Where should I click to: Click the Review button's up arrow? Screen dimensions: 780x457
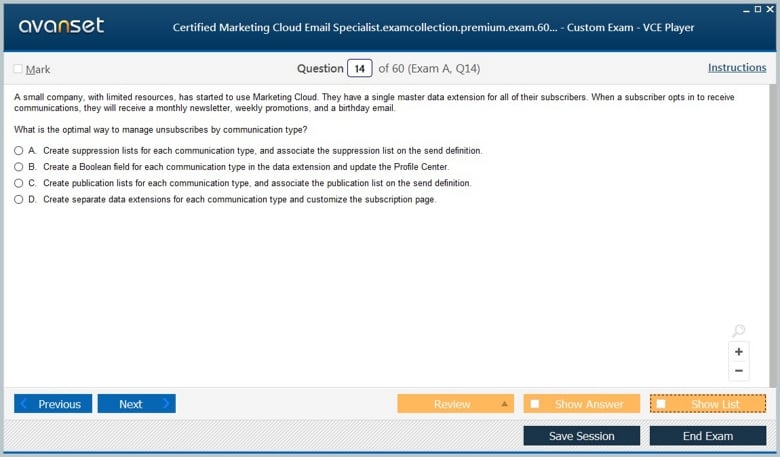[504, 404]
